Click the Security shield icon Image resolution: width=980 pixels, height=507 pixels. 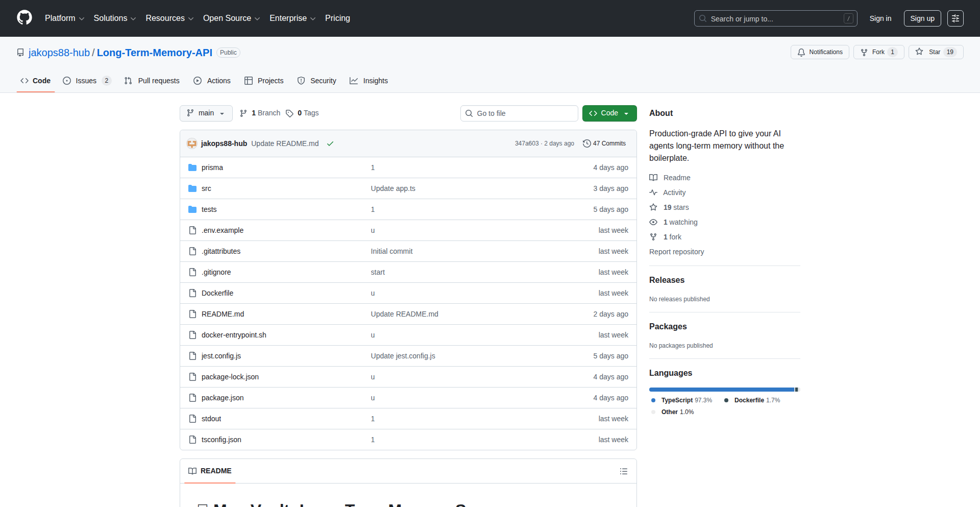pyautogui.click(x=302, y=81)
